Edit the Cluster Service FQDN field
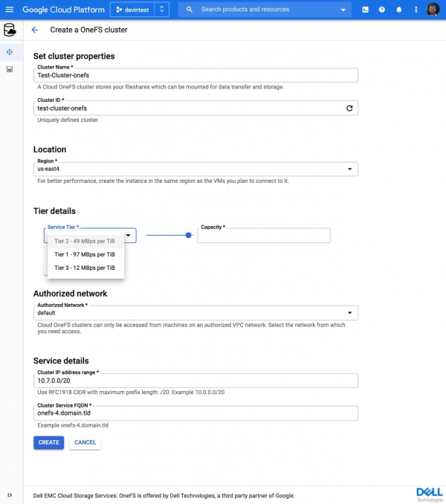The image size is (446, 504). [x=195, y=413]
